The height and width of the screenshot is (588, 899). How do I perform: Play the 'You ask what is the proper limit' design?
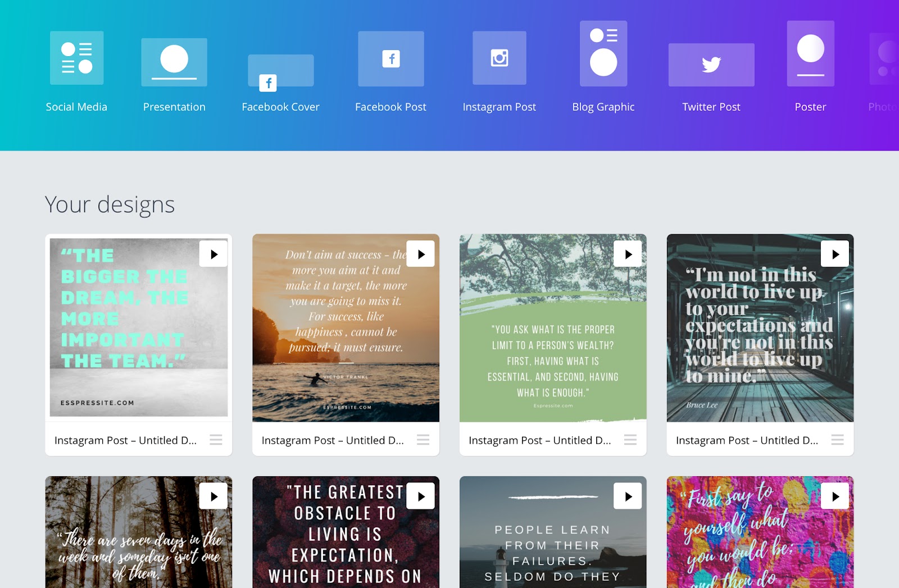(628, 254)
